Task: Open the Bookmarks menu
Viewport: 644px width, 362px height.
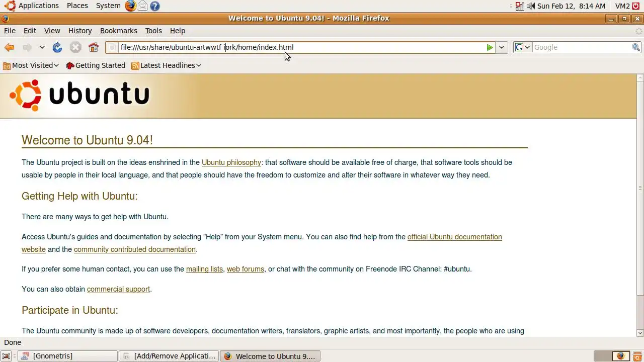Action: pos(118,31)
